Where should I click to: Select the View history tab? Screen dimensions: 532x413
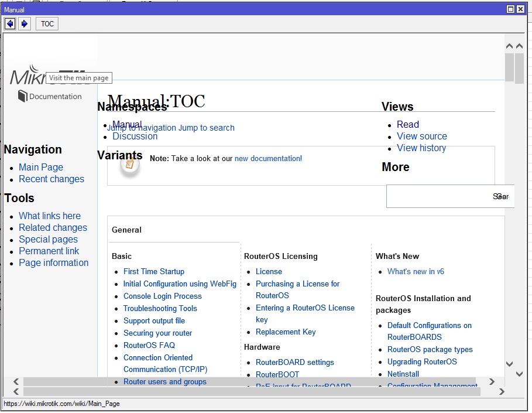click(421, 148)
